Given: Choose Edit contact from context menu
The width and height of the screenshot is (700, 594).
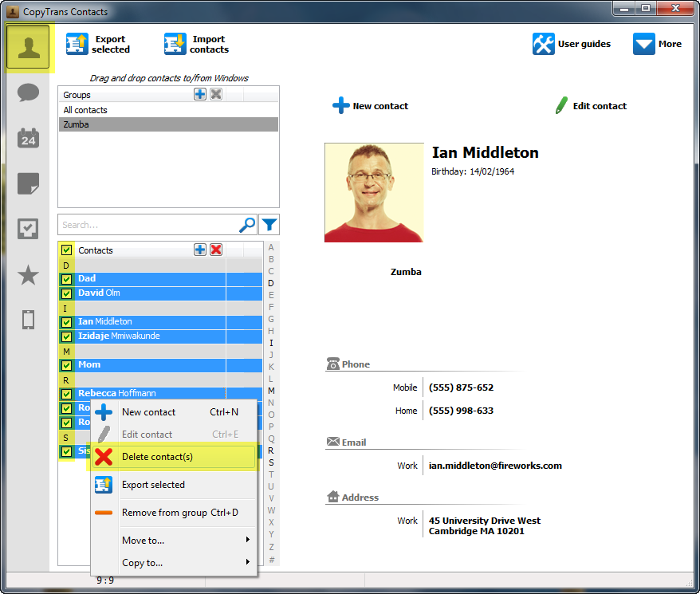Looking at the screenshot, I should pos(174,435).
